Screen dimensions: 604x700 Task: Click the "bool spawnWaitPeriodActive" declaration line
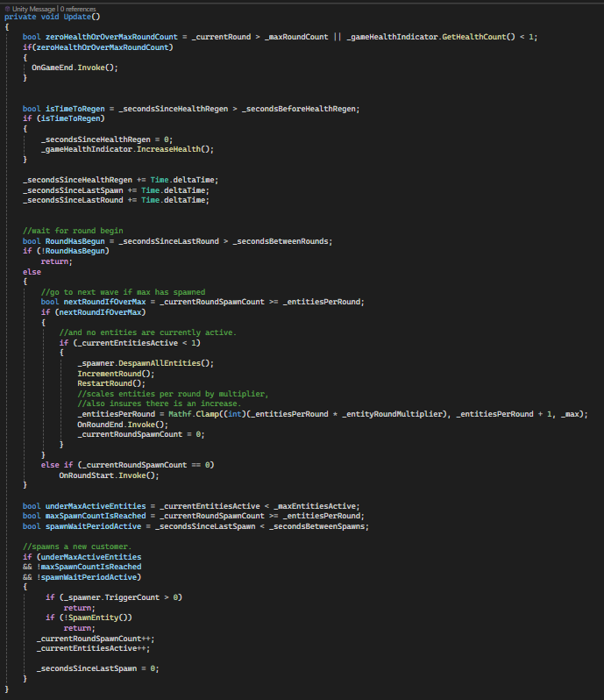click(x=195, y=527)
